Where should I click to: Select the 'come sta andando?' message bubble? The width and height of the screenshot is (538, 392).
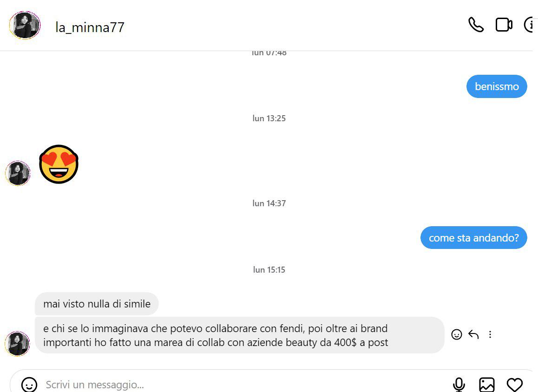coord(473,238)
